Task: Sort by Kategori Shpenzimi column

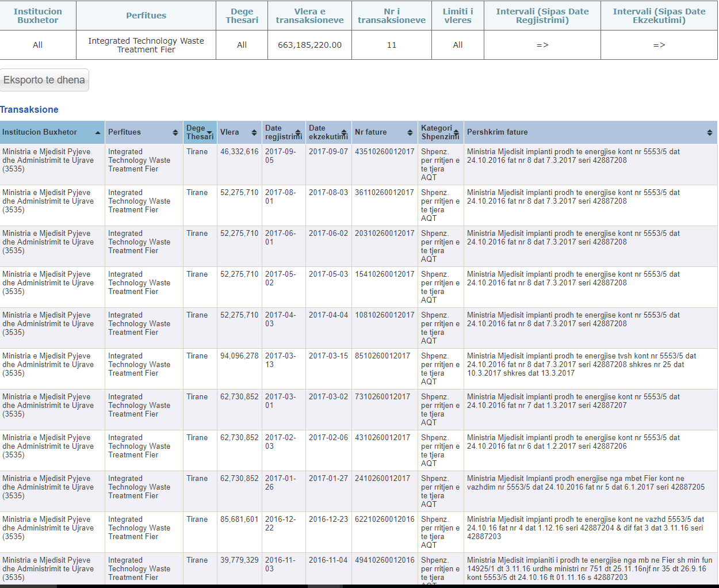Action: [441, 132]
